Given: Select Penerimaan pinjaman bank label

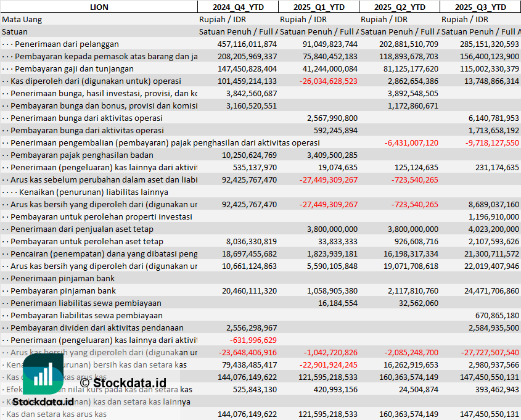Looking at the screenshot, I should click(x=62, y=278).
